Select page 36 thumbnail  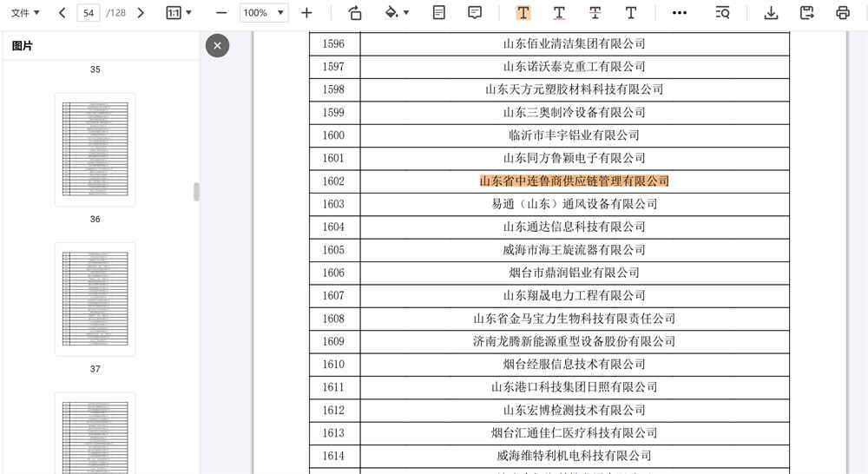(x=95, y=149)
